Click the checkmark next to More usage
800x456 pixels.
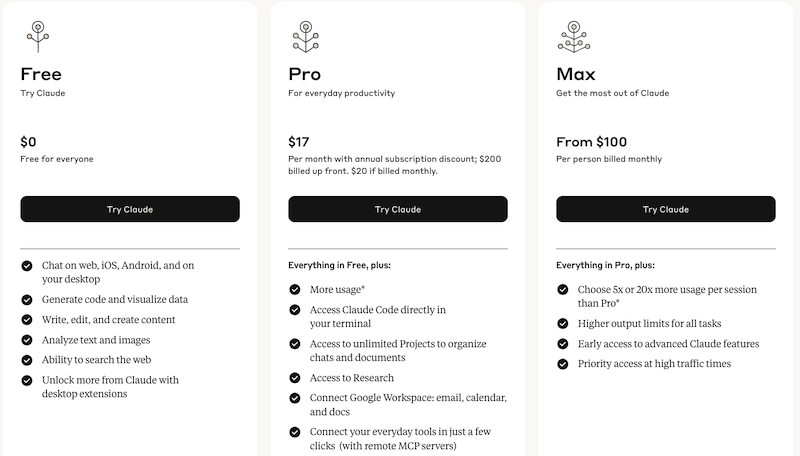tap(295, 290)
